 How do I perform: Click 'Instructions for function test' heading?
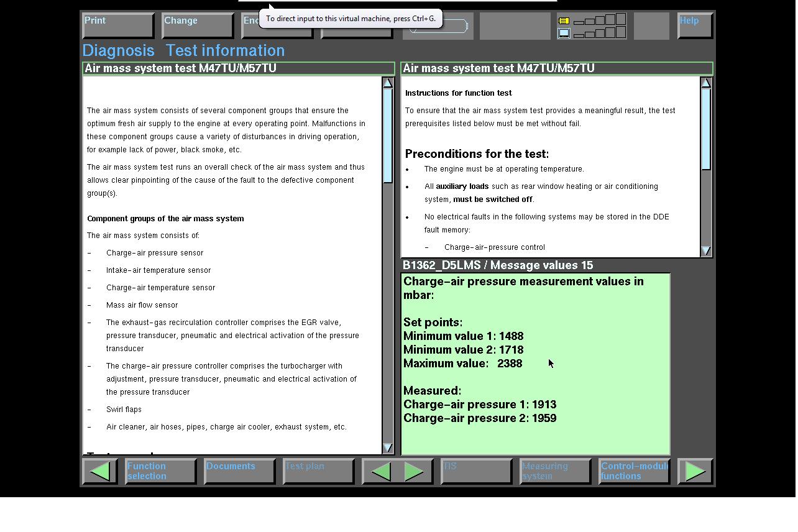pyautogui.click(x=459, y=93)
